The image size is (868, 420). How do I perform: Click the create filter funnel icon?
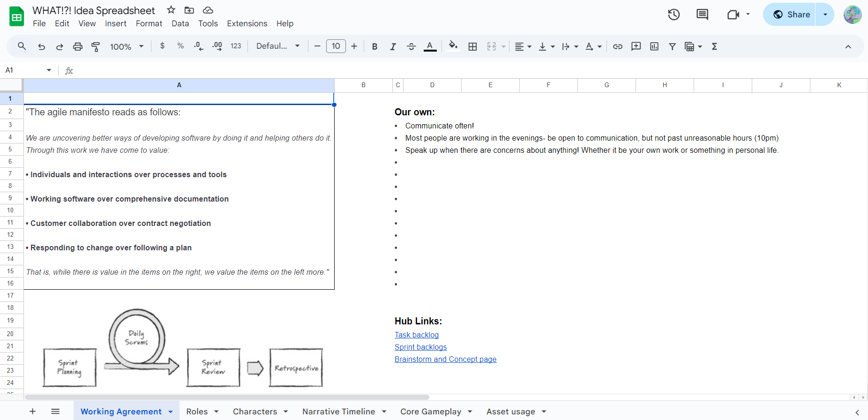(x=672, y=46)
